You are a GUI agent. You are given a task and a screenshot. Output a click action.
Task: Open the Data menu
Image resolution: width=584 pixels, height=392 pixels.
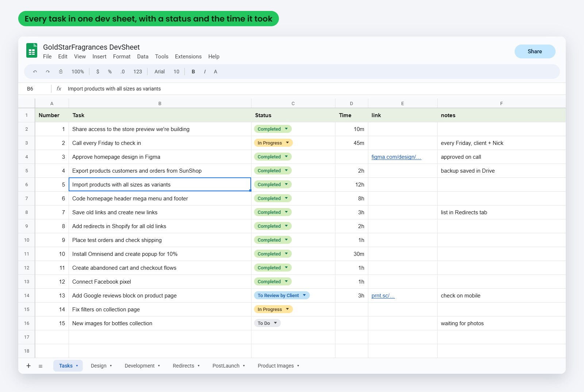click(143, 57)
